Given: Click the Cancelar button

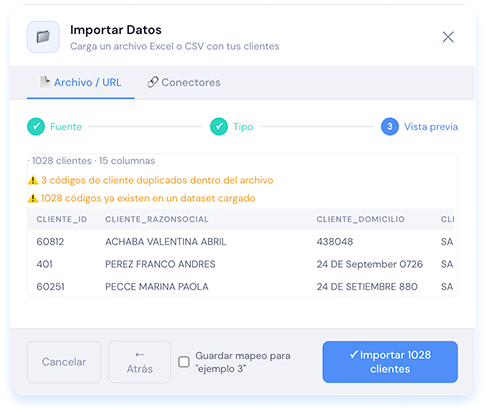Looking at the screenshot, I should pyautogui.click(x=64, y=362).
